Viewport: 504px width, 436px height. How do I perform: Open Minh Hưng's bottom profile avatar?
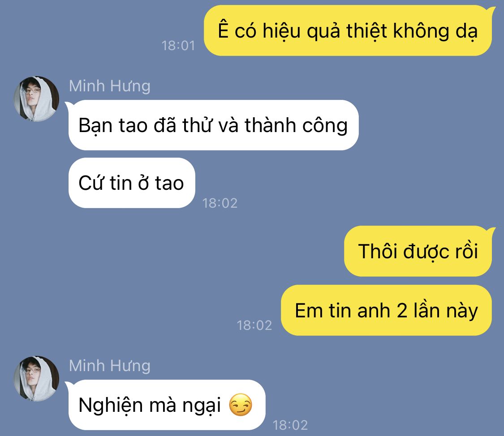(x=36, y=379)
